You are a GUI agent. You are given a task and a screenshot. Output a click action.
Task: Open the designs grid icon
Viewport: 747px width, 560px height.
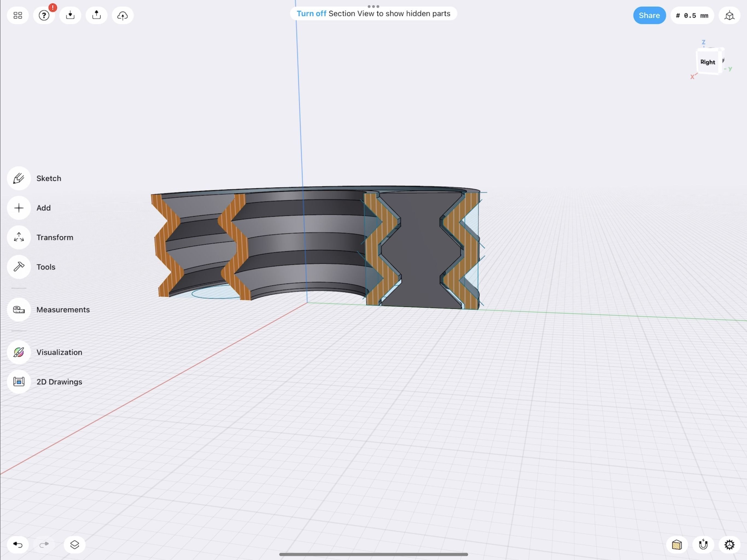[x=18, y=16]
